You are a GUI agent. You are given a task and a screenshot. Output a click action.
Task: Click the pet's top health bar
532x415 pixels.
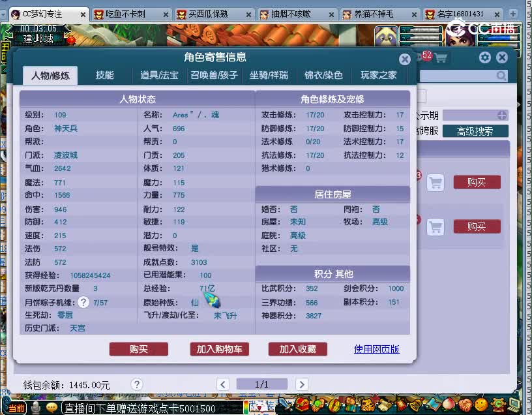[x=420, y=30]
